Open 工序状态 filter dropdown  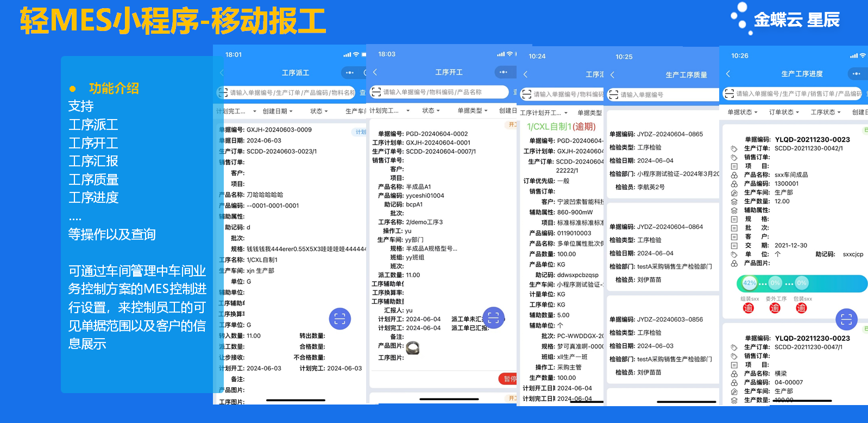pyautogui.click(x=826, y=112)
